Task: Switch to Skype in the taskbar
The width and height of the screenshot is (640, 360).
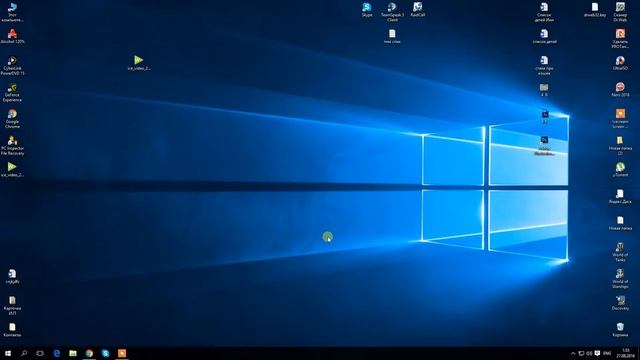Action: pos(106,353)
